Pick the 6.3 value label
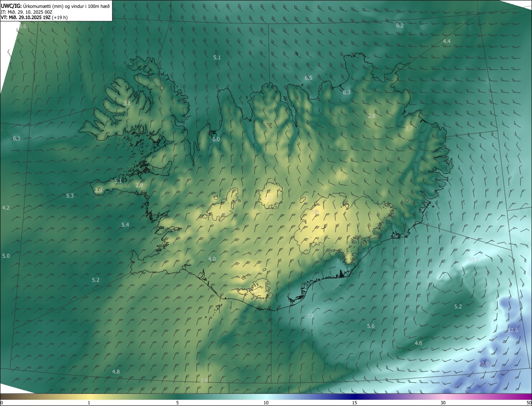532x406 pixels. pos(347,93)
